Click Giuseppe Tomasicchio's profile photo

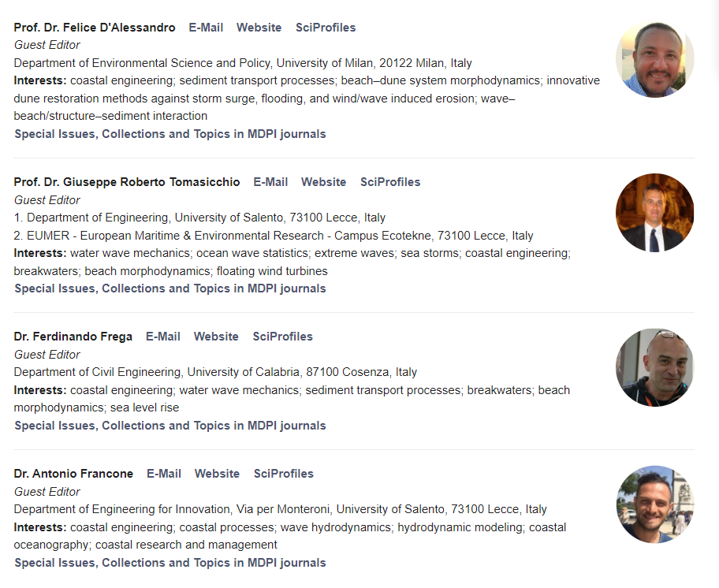point(655,213)
